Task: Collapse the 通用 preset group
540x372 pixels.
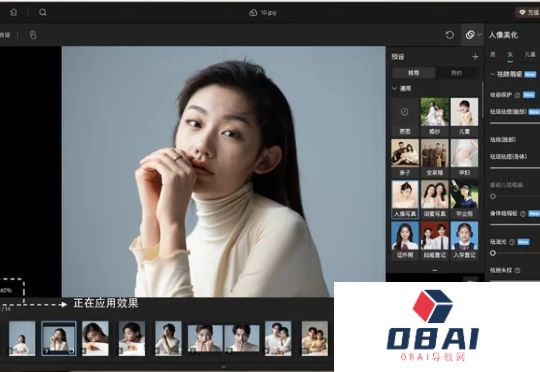Action: click(394, 88)
